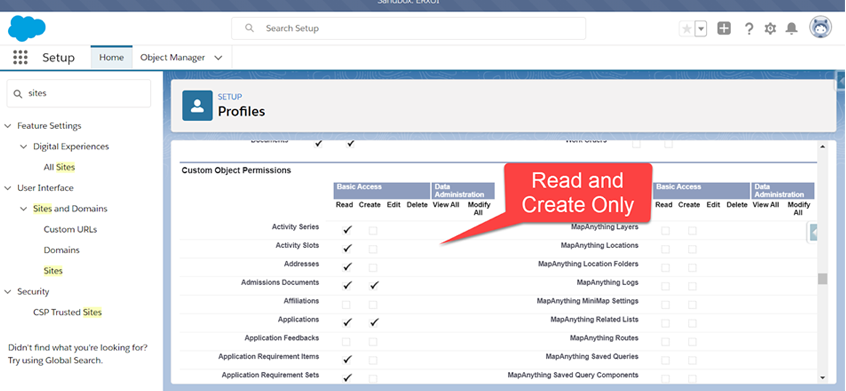Open the notifications bell
The image size is (846, 391).
click(x=791, y=29)
